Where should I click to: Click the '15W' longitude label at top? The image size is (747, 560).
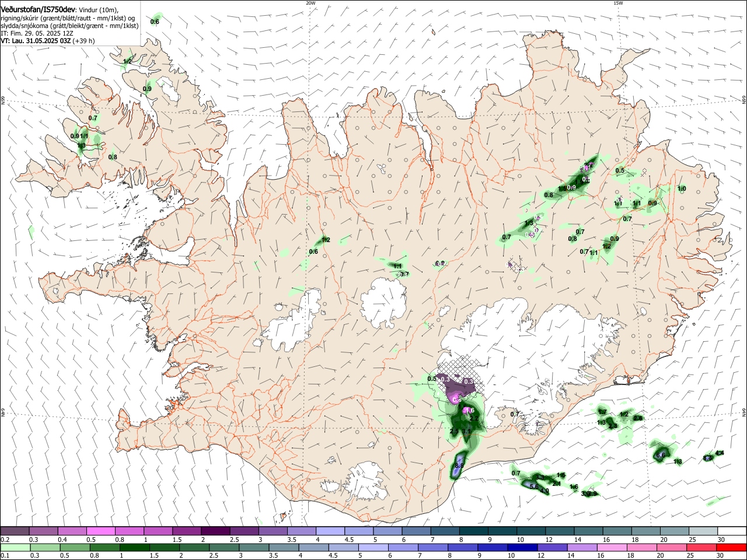click(x=618, y=3)
